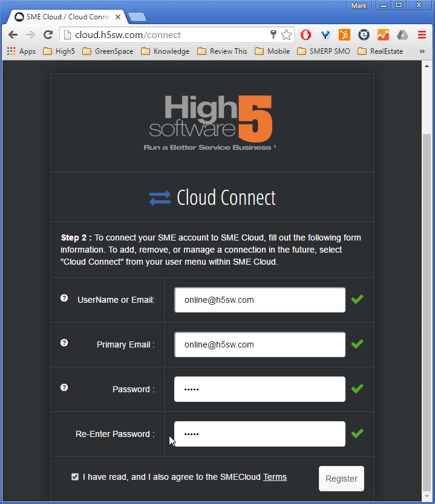Expand the bookmarks overflow chevron
This screenshot has width=435, height=504.
(x=422, y=51)
